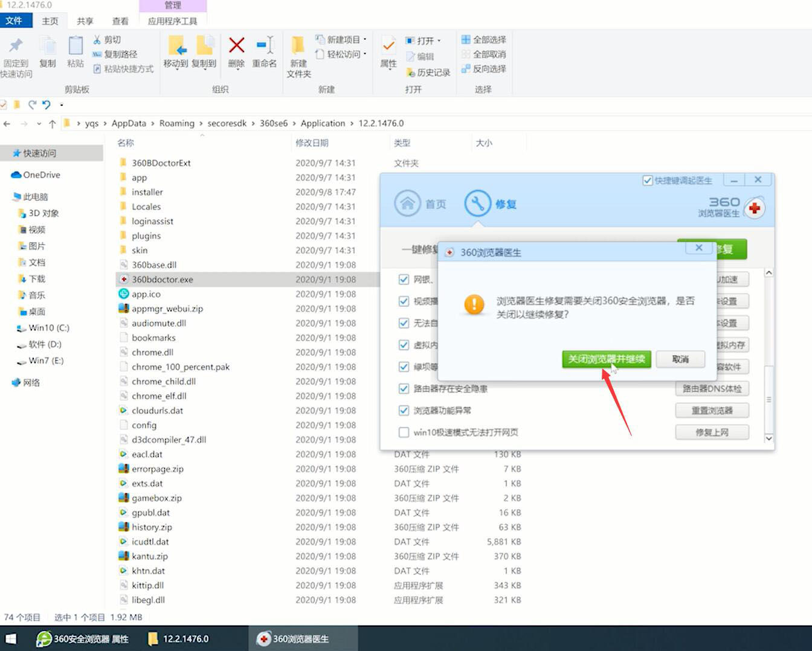Expand the Roaming breadcrumb chevron
The height and width of the screenshot is (651, 812).
pos(201,124)
